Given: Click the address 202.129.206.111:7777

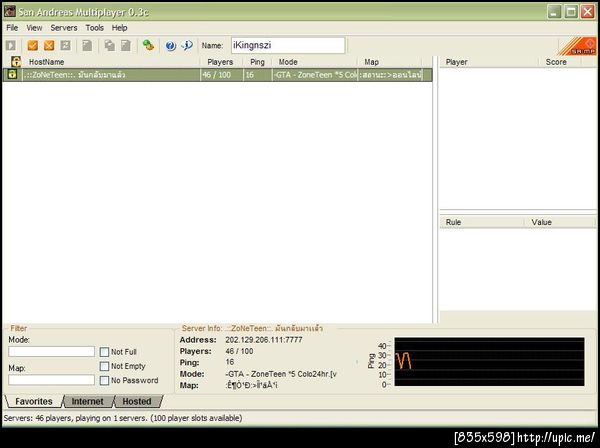Looking at the screenshot, I should pyautogui.click(x=264, y=340).
